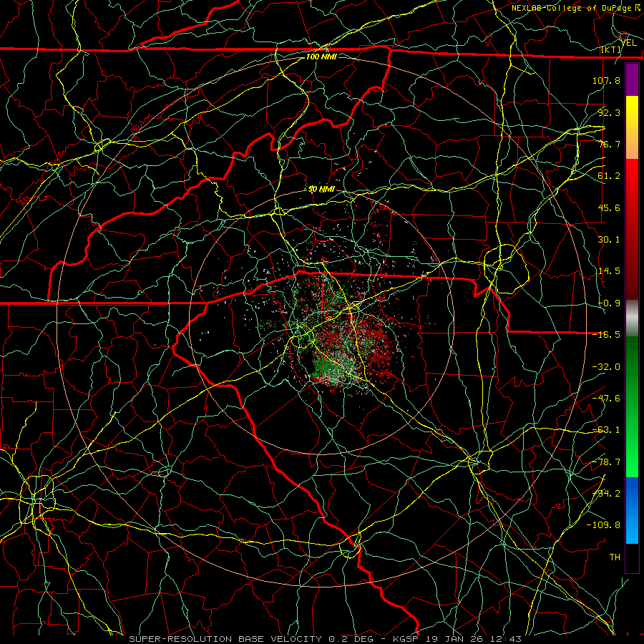
Task: Click the -32.0 legend value
Action: 606,367
